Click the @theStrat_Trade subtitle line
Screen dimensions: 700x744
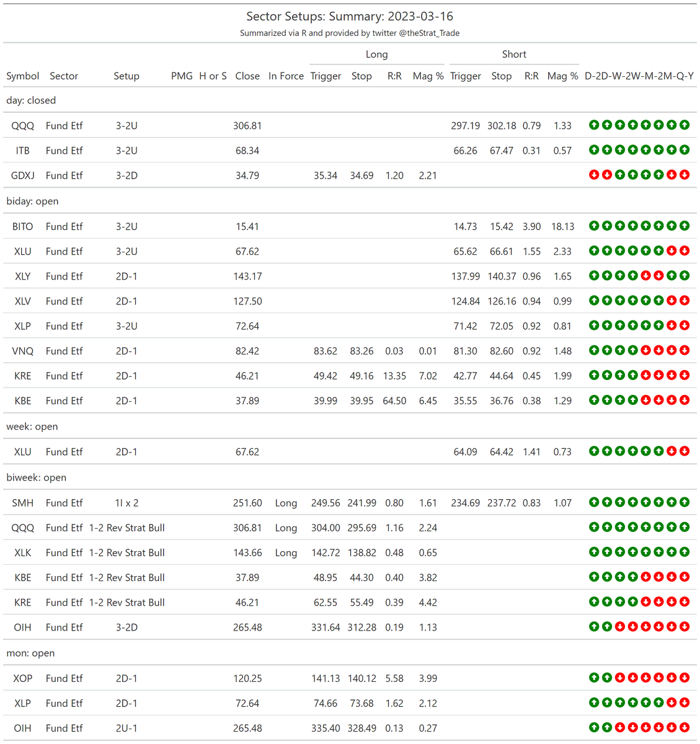[x=350, y=33]
